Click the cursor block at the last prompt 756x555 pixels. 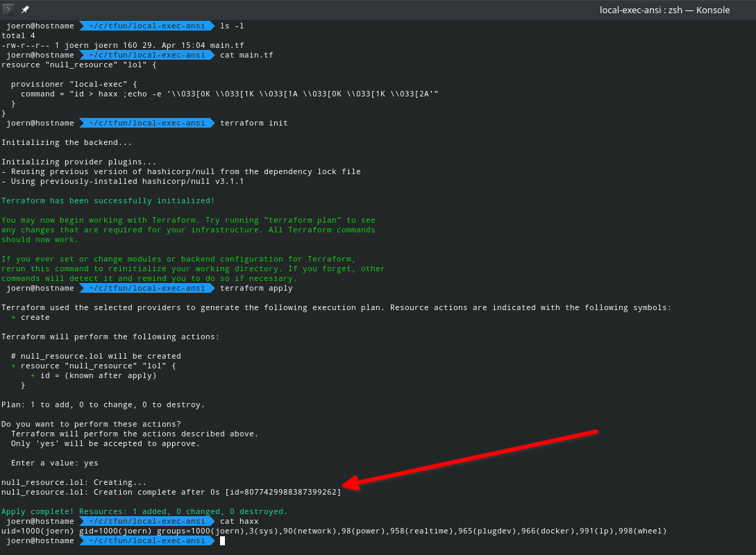coord(222,540)
